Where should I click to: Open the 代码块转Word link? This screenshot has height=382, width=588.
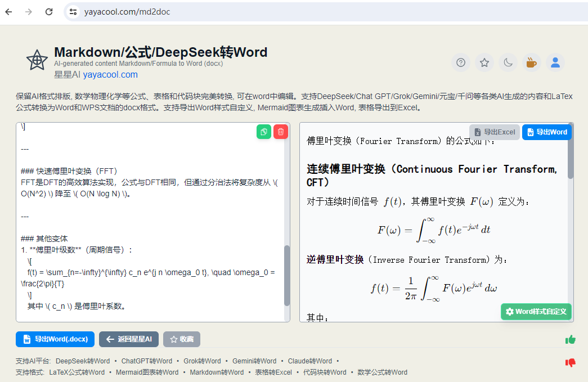(x=325, y=372)
